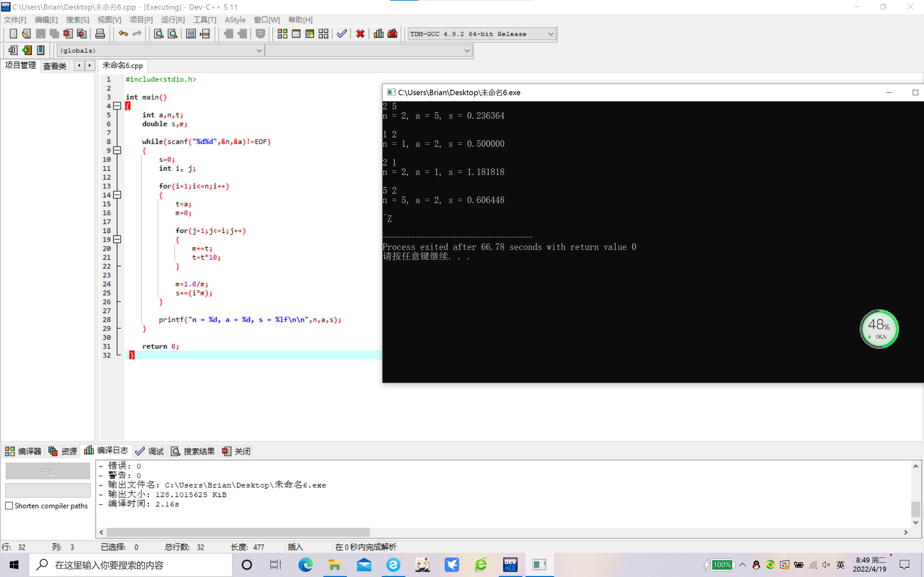Switch to the 调试 bottom tab
The height and width of the screenshot is (577, 924).
pos(150,452)
